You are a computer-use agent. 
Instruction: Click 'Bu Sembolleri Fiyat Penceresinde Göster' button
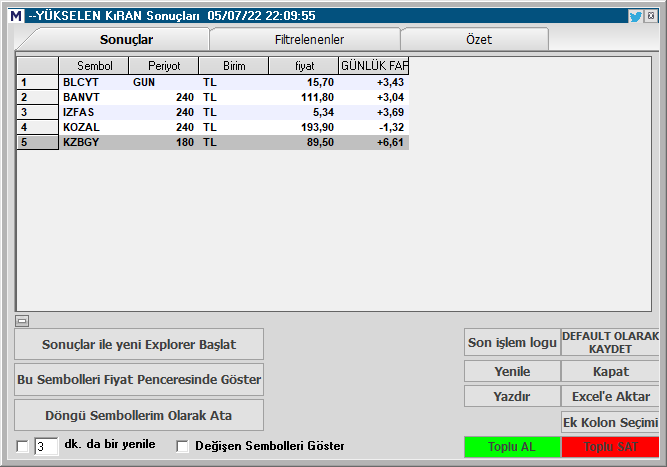pyautogui.click(x=139, y=379)
